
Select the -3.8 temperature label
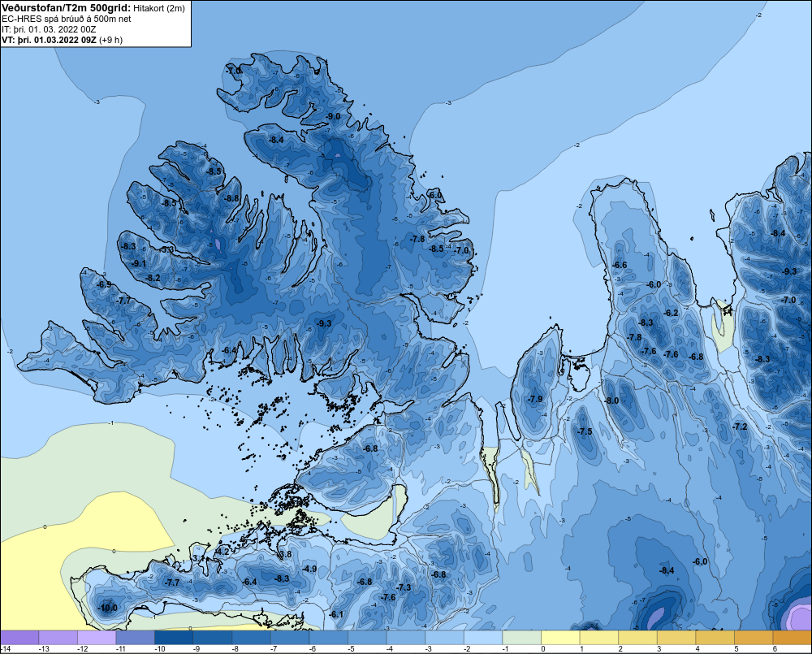(285, 555)
